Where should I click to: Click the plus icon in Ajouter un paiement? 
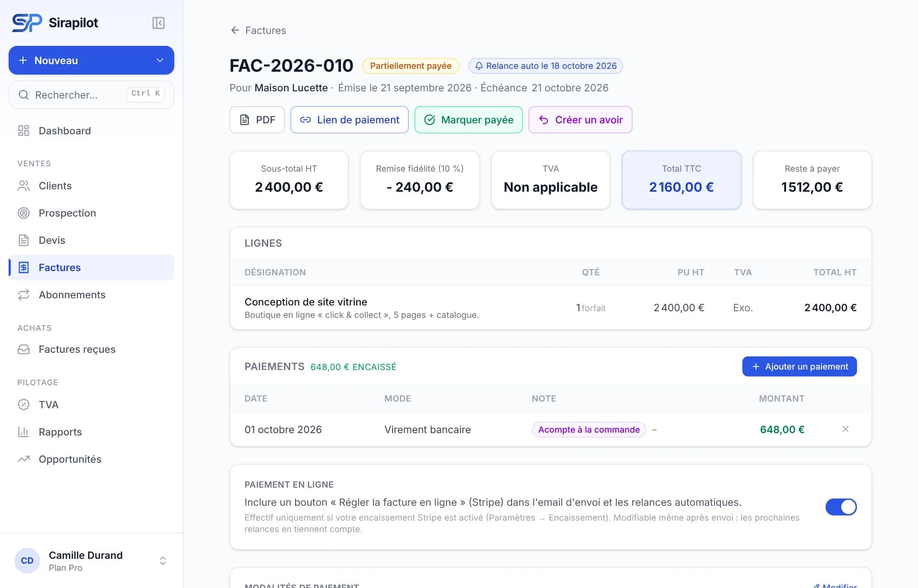tap(756, 367)
